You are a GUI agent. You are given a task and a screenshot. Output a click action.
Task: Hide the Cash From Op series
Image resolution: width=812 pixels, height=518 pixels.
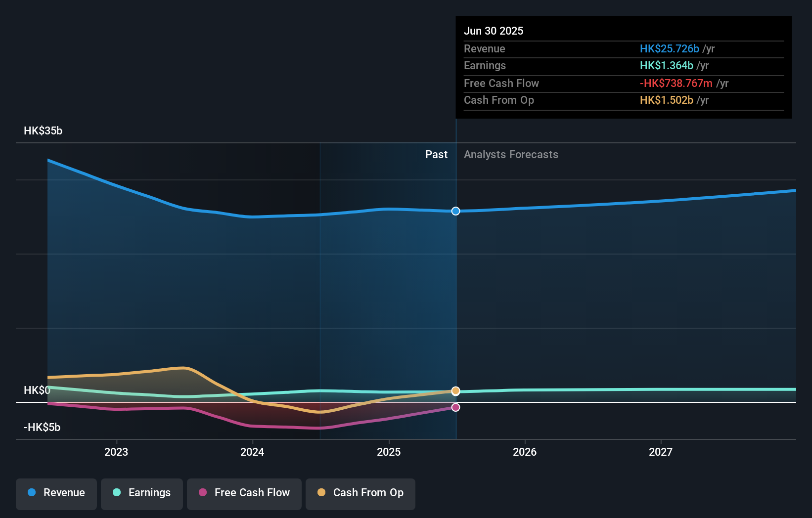360,493
